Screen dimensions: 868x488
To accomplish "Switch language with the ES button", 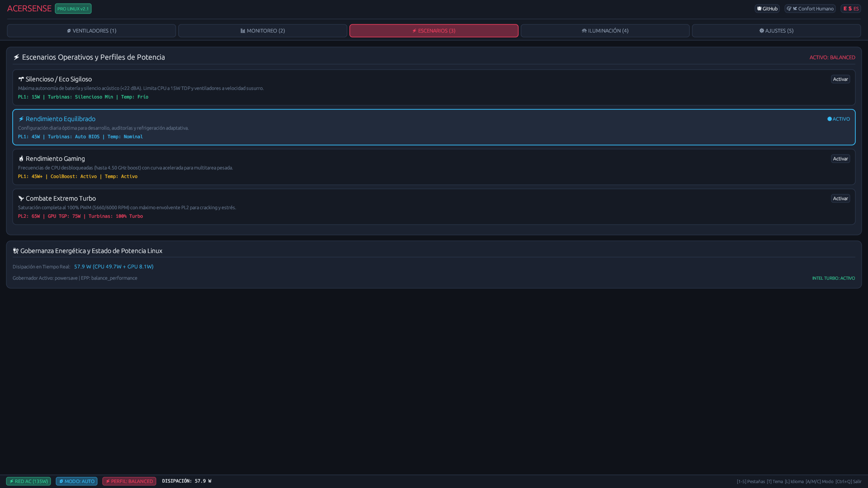I will pyautogui.click(x=851, y=9).
